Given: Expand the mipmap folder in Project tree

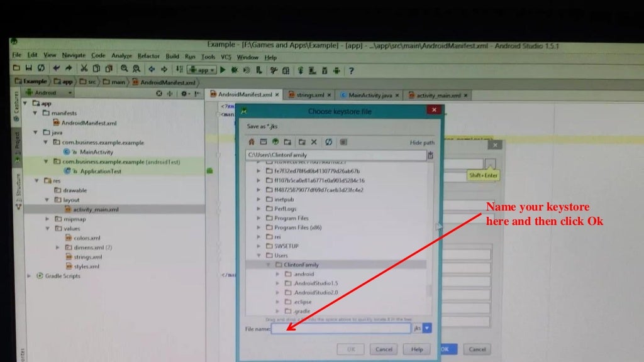Looking at the screenshot, I should click(47, 219).
